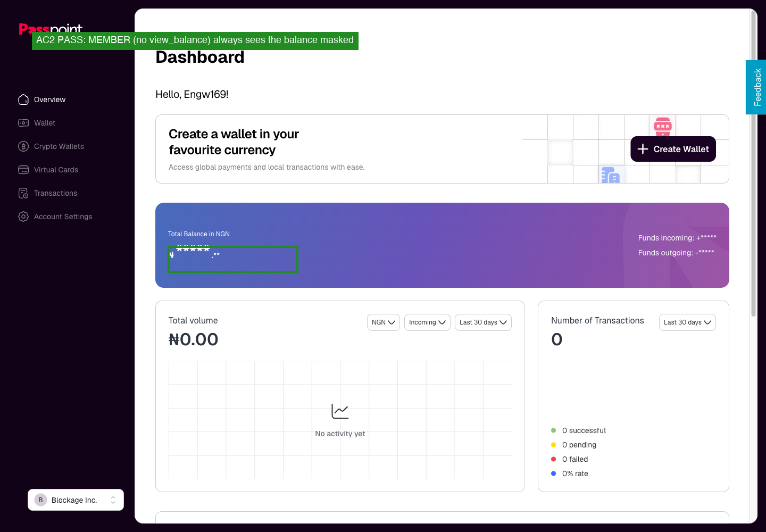Click the ₦0.00 total volume amount
766x532 pixels.
coord(194,339)
